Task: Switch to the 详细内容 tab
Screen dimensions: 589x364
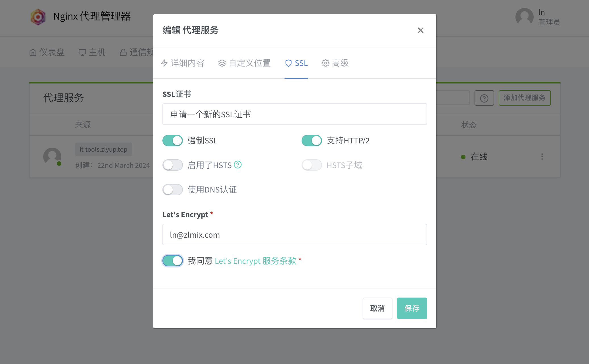Action: [183, 63]
